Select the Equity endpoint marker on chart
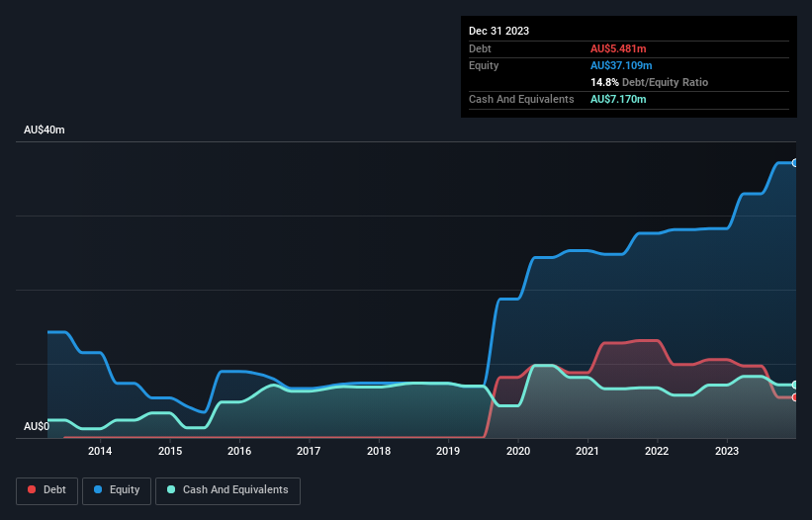The width and height of the screenshot is (812, 520). tap(795, 163)
